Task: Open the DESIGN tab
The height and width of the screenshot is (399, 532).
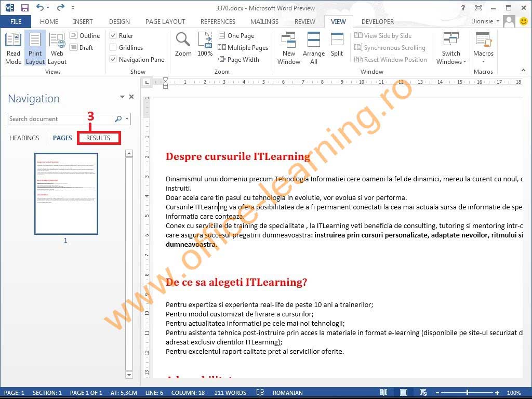Action: [119, 22]
